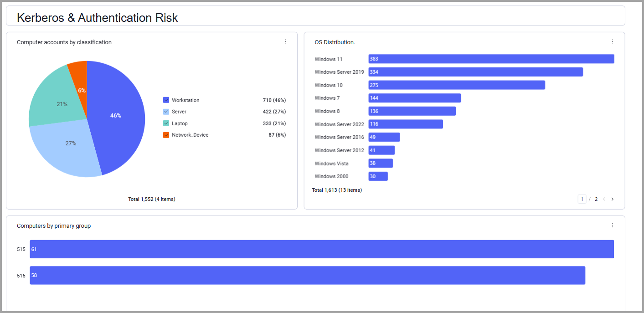Select the Windows 10 bar showing 275

[x=457, y=85]
